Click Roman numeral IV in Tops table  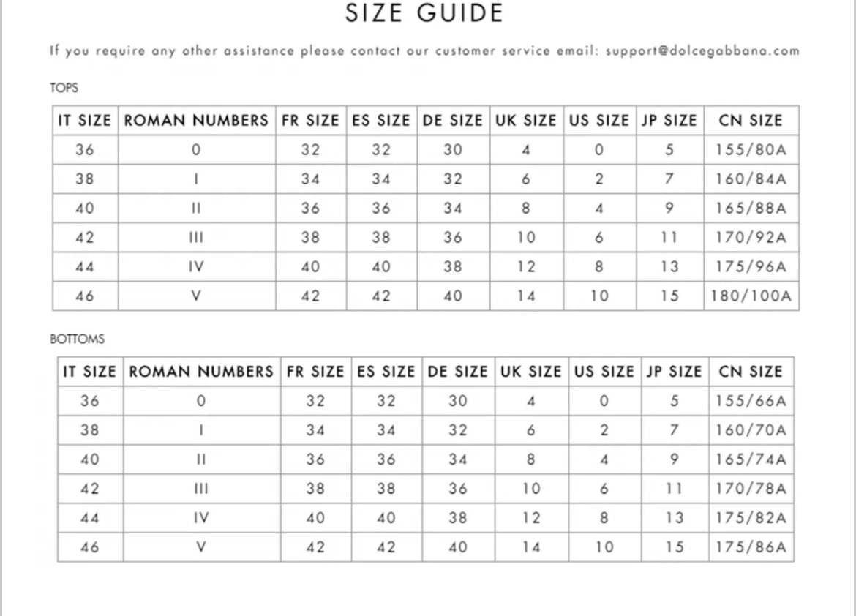click(196, 267)
